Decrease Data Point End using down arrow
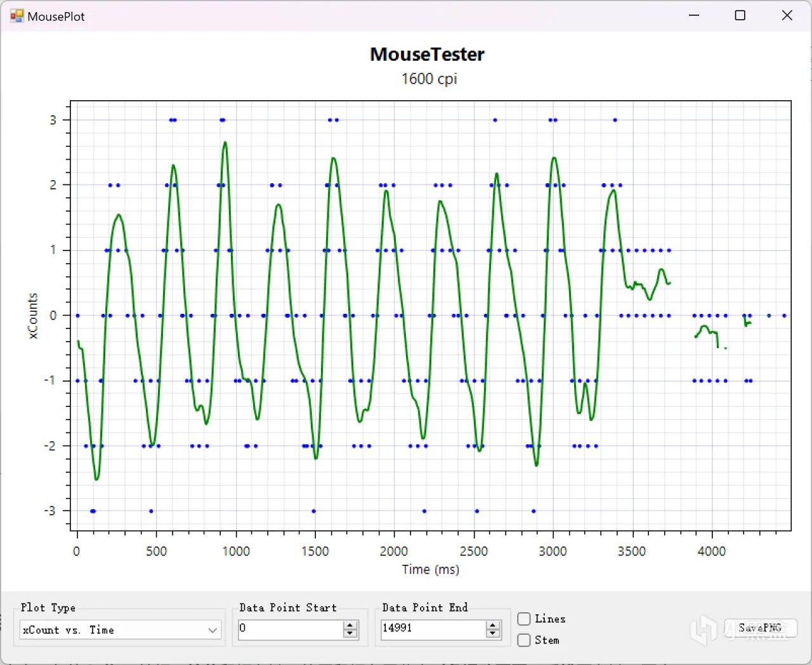This screenshot has height=665, width=812. 493,634
